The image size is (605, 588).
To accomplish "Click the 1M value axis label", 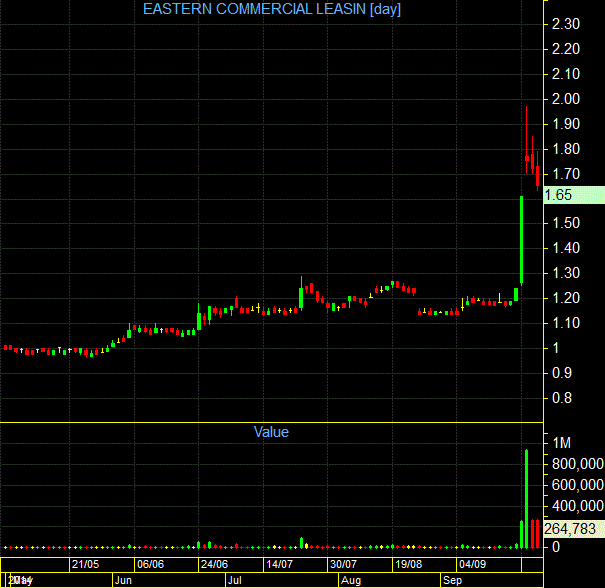I will point(561,443).
